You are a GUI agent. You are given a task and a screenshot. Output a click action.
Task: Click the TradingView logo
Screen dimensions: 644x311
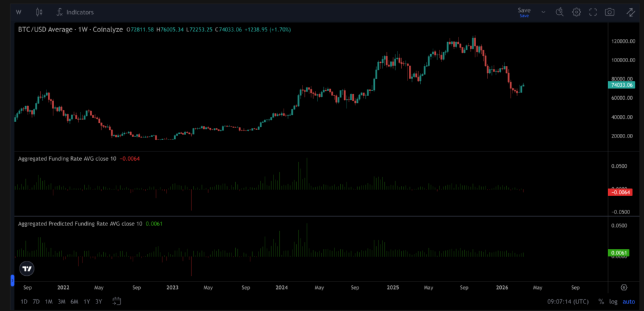point(26,268)
